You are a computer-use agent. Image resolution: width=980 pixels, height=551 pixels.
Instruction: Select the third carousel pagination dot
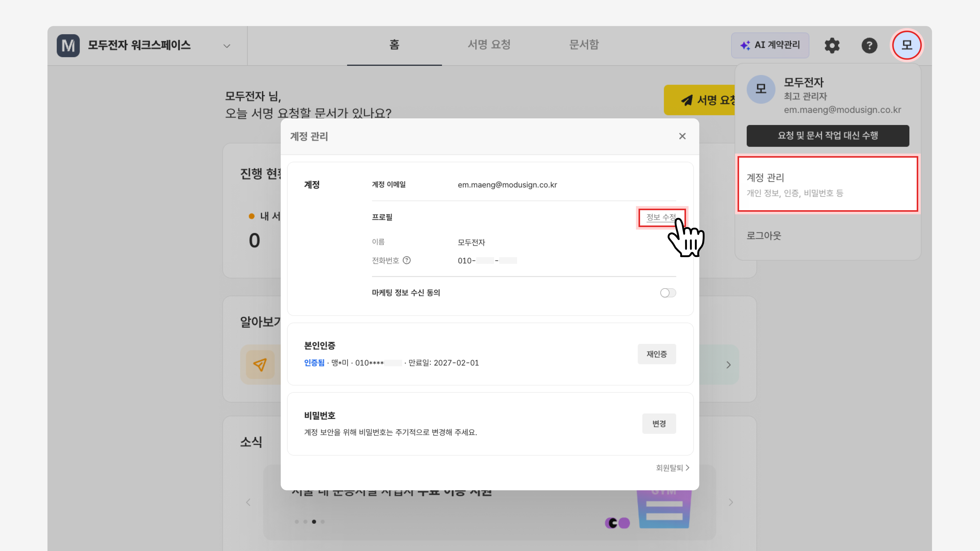pos(314,522)
